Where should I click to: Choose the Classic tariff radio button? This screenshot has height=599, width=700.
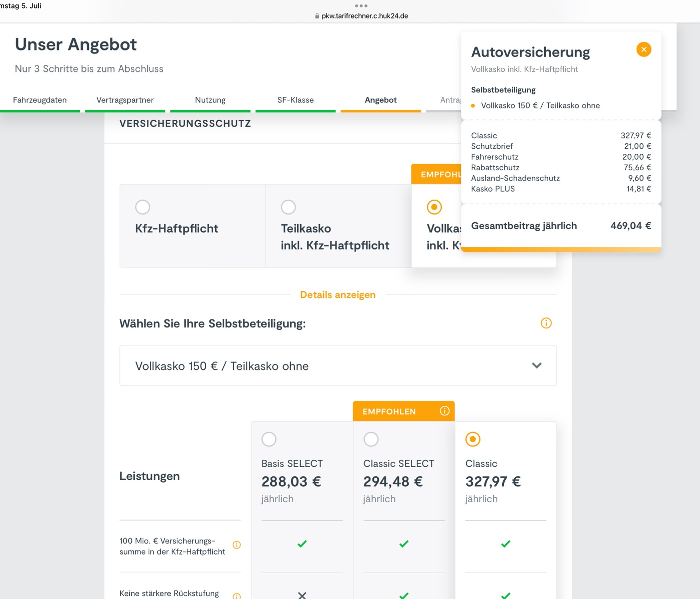coord(473,439)
